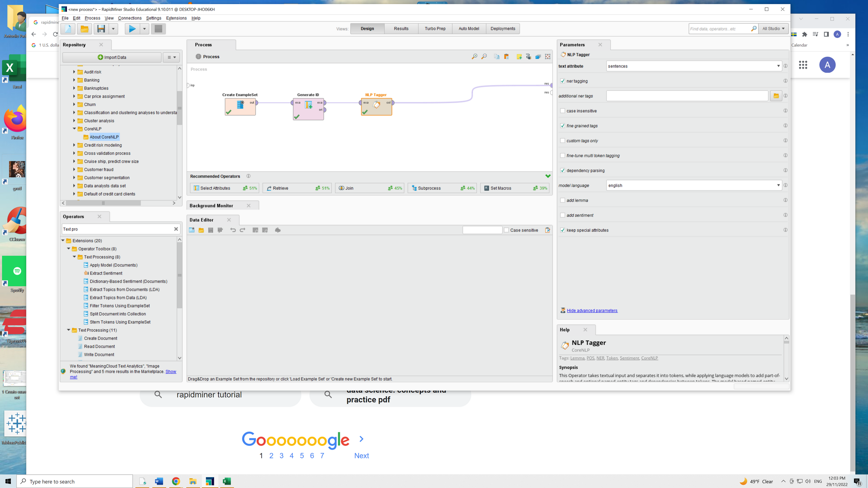This screenshot has width=868, height=488.
Task: Click the operators search field
Action: 117,229
